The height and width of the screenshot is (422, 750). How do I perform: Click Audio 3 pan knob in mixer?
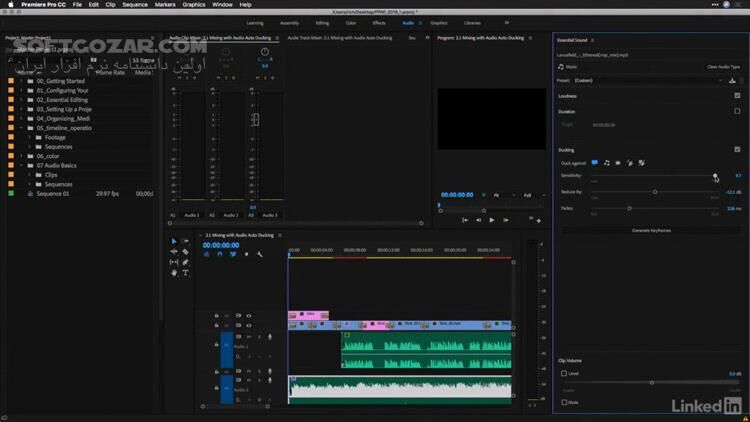tap(265, 52)
